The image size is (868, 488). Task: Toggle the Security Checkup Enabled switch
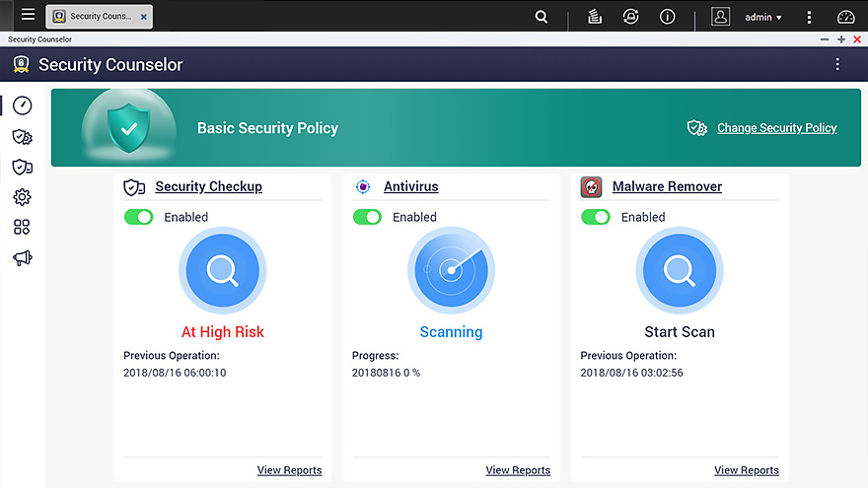[139, 217]
